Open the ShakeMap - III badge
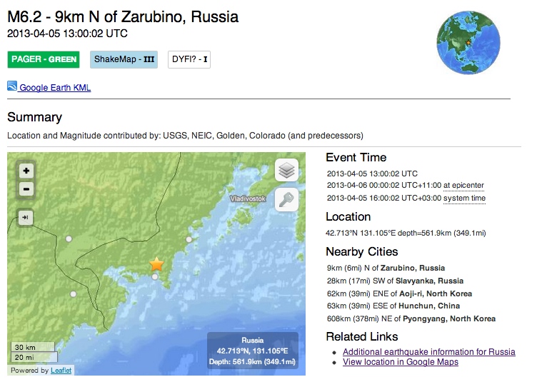542x392 pixels. click(x=124, y=59)
